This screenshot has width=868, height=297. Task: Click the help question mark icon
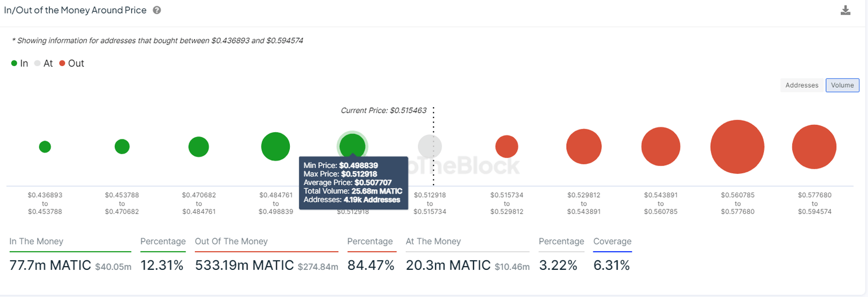[157, 10]
